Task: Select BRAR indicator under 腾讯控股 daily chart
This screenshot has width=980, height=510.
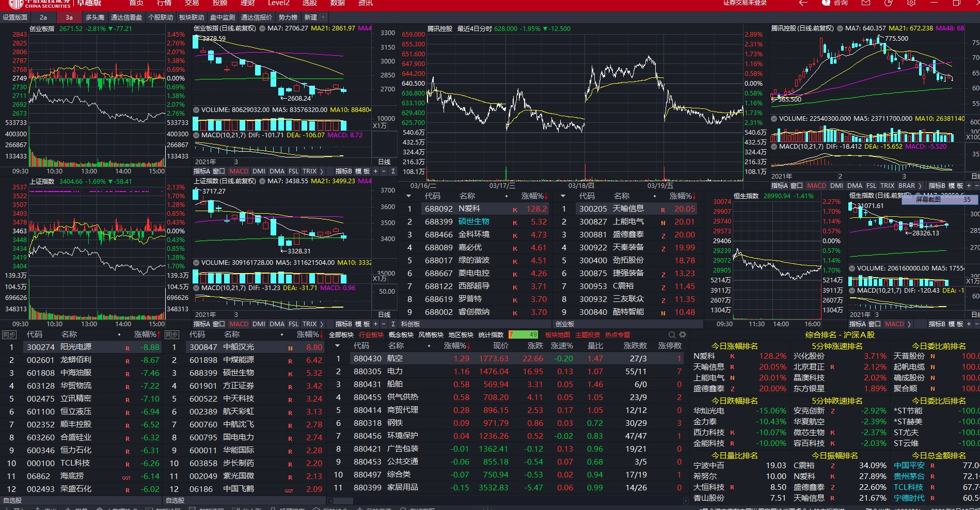Action: click(907, 186)
